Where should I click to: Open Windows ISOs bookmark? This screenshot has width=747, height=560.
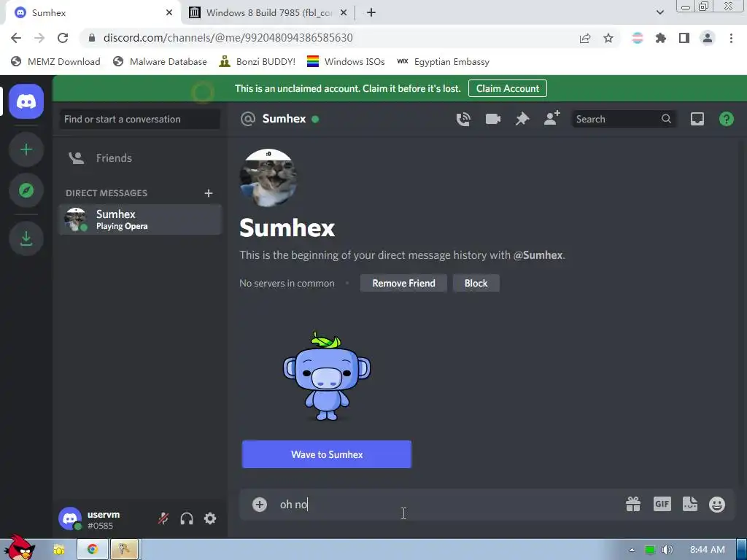point(346,62)
